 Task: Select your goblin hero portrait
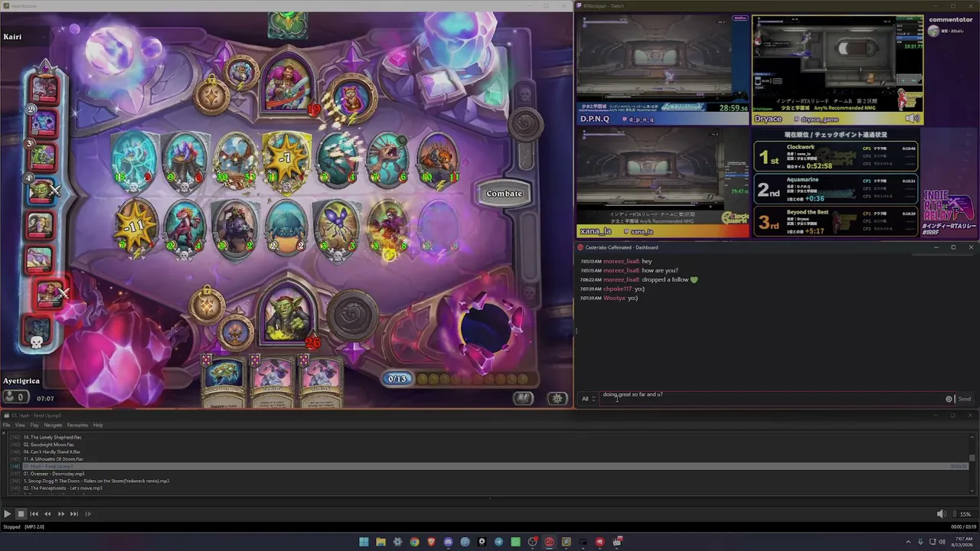point(288,315)
